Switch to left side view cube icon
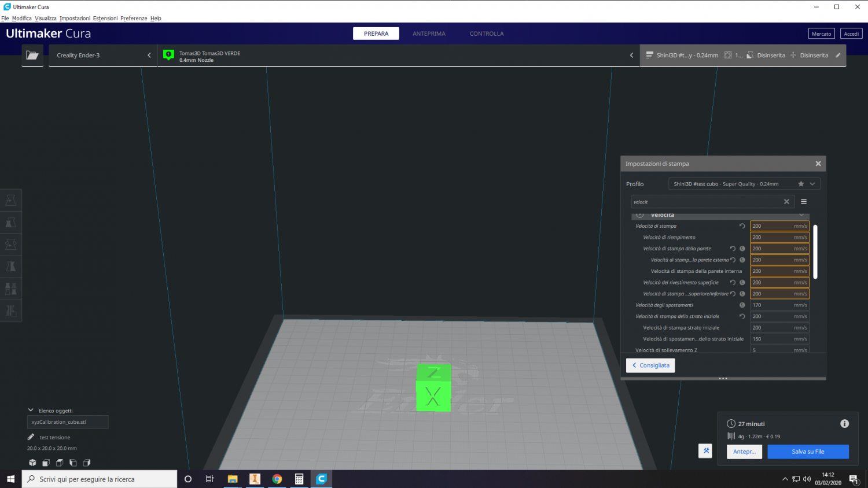 tap(73, 463)
